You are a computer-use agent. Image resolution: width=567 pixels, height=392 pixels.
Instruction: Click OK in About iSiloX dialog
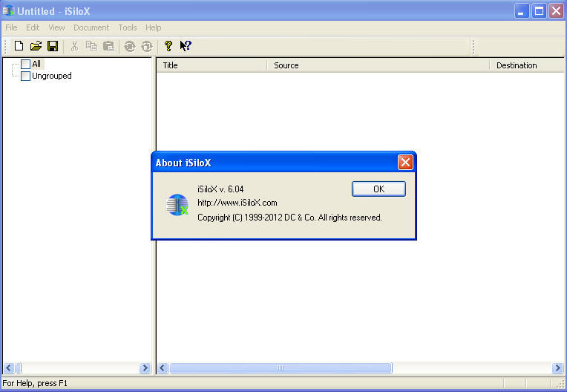378,189
